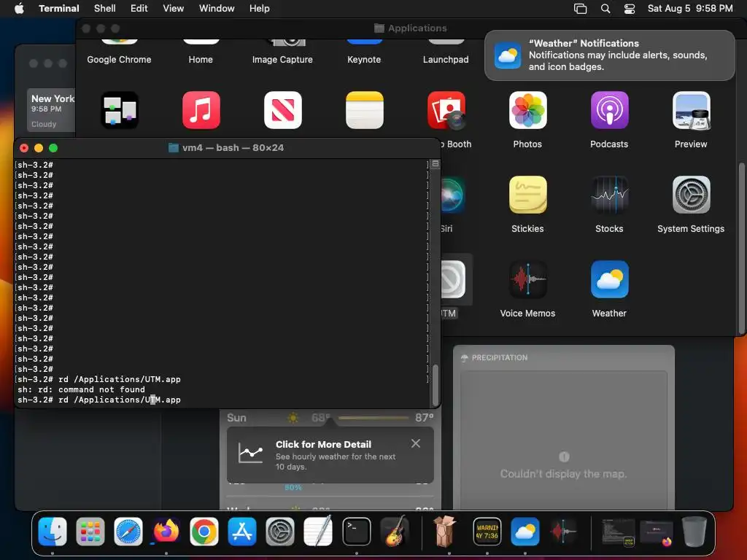
Task: Open the Edit menu
Action: [139, 8]
